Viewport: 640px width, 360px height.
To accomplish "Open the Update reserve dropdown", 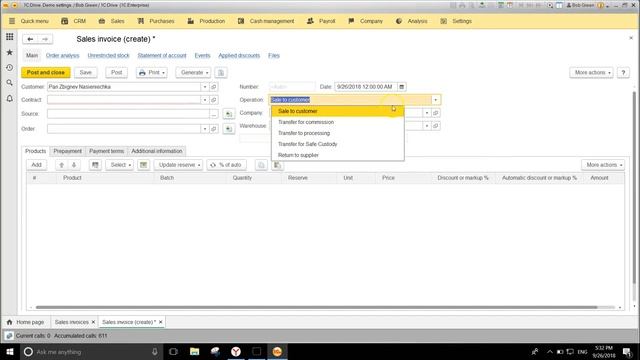I will (x=178, y=165).
